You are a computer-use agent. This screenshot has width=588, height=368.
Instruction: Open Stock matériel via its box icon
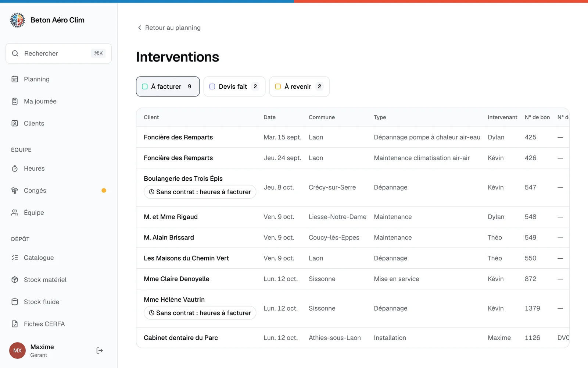pos(15,280)
